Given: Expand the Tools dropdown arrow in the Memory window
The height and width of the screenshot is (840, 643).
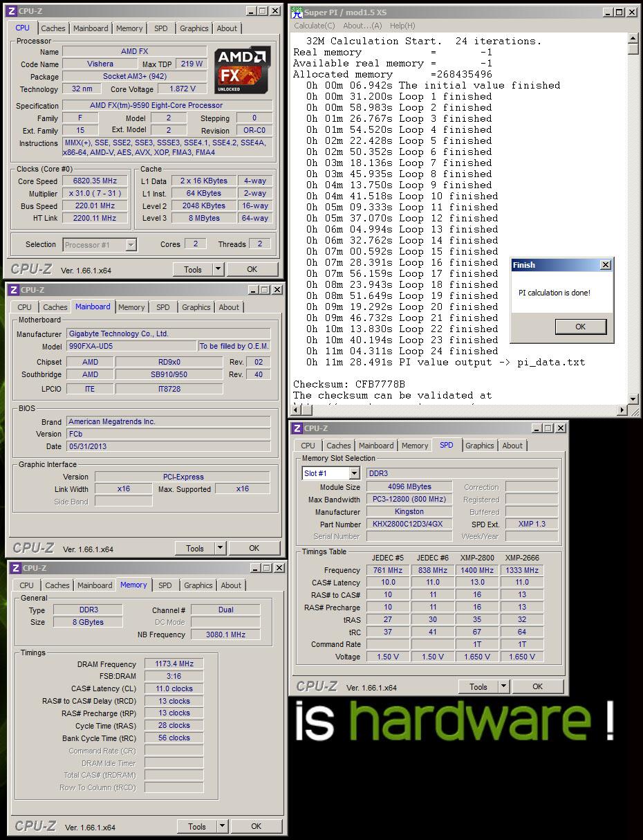Looking at the screenshot, I should pos(222,826).
